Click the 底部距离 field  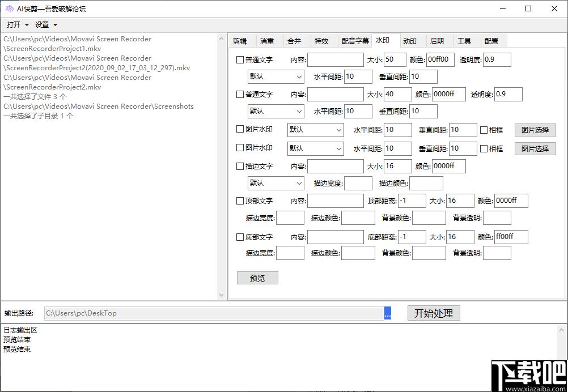412,237
